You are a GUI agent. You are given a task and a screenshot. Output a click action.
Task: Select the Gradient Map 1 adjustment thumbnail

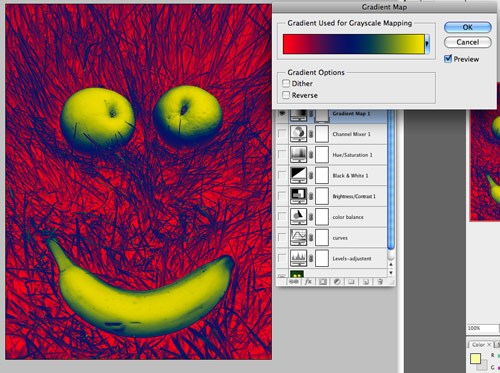click(x=298, y=114)
